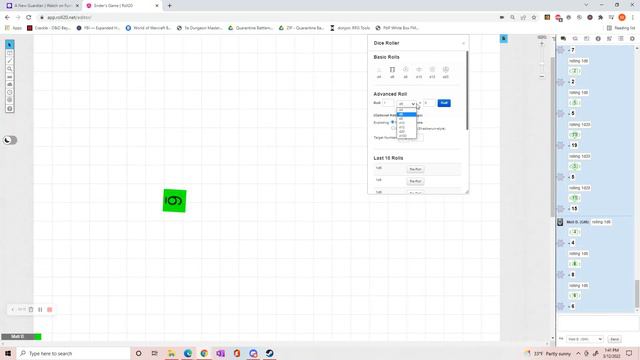
Task: Switch to the Collections list tab in the sidebar
Action: tap(621, 38)
